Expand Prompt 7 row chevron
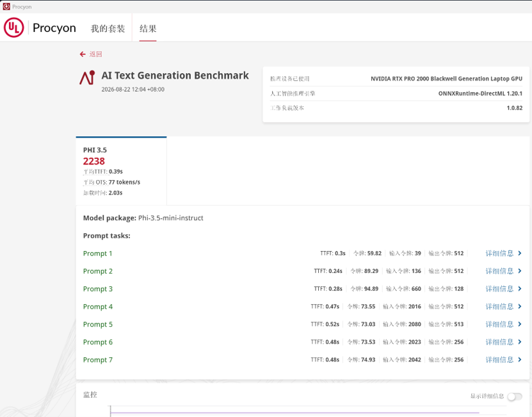 [519, 359]
